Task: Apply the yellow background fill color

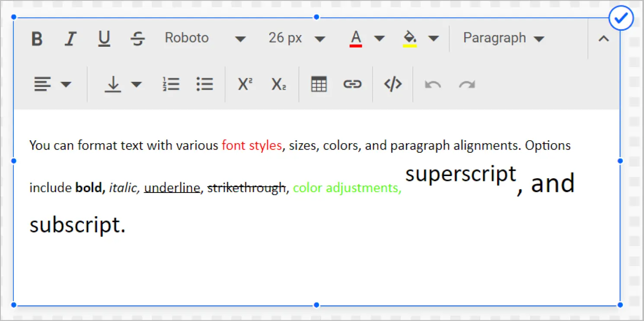Action: [x=409, y=39]
